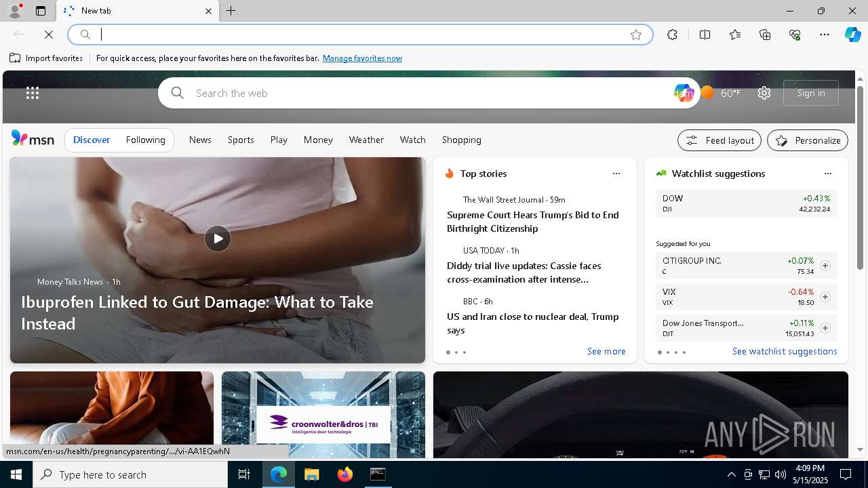Open Task View on taskbar

[244, 474]
